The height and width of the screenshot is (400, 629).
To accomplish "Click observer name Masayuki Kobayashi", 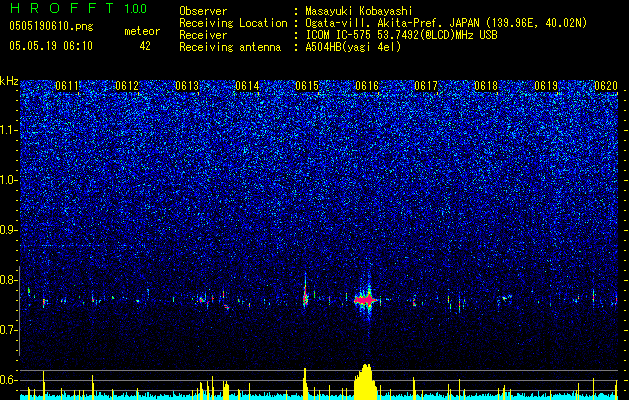I will pyautogui.click(x=359, y=11).
